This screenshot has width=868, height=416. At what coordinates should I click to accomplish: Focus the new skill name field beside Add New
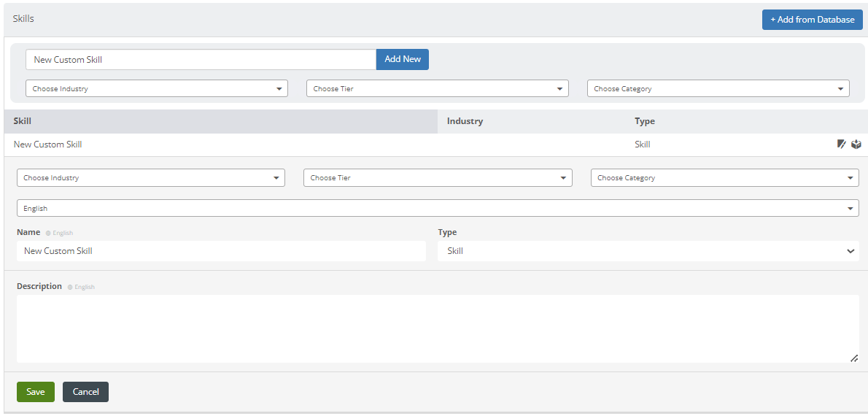[201, 60]
